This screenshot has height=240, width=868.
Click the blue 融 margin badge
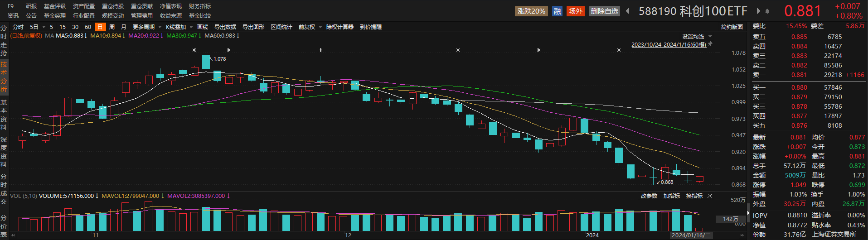click(x=558, y=11)
